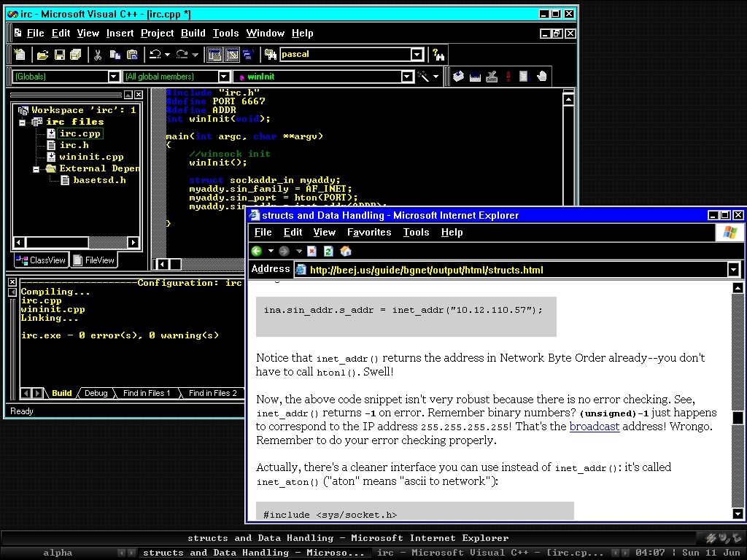This screenshot has height=560, width=747.
Task: Save irc.cpp with the floppy disk icon
Action: point(60,55)
